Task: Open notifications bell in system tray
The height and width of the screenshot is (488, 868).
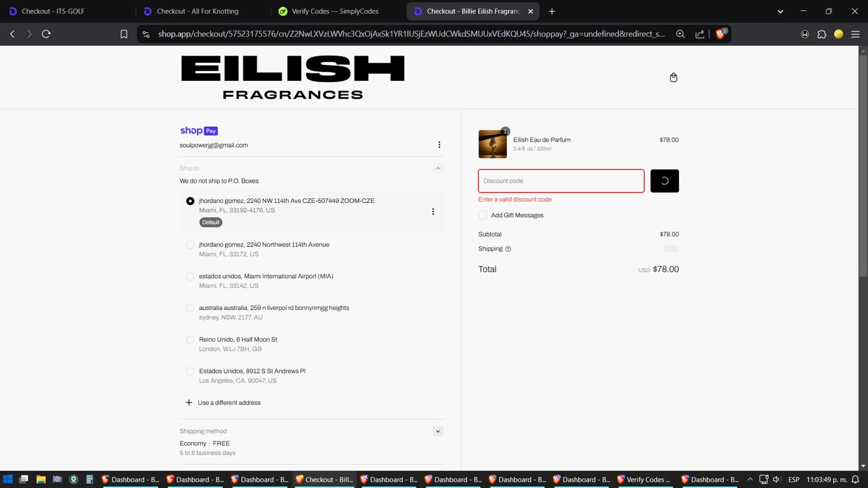Action: [855, 479]
